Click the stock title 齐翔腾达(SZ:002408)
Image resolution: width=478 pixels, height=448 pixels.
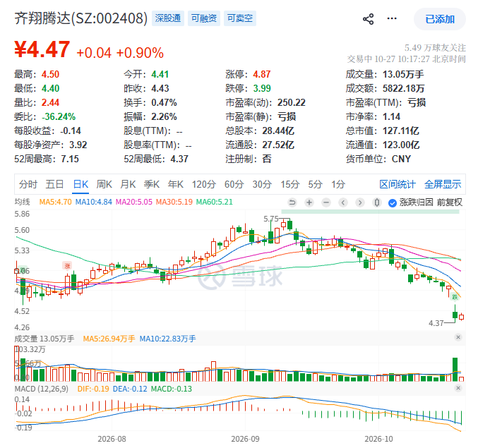(80, 18)
